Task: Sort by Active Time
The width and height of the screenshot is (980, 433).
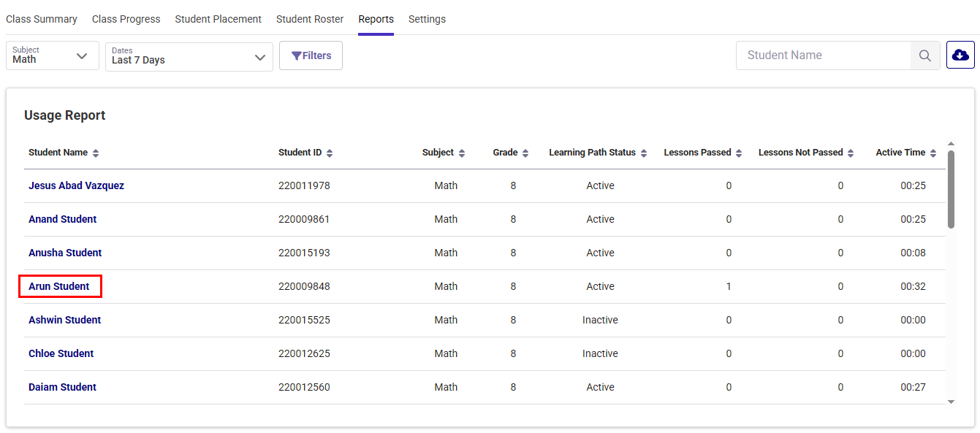Action: (933, 152)
